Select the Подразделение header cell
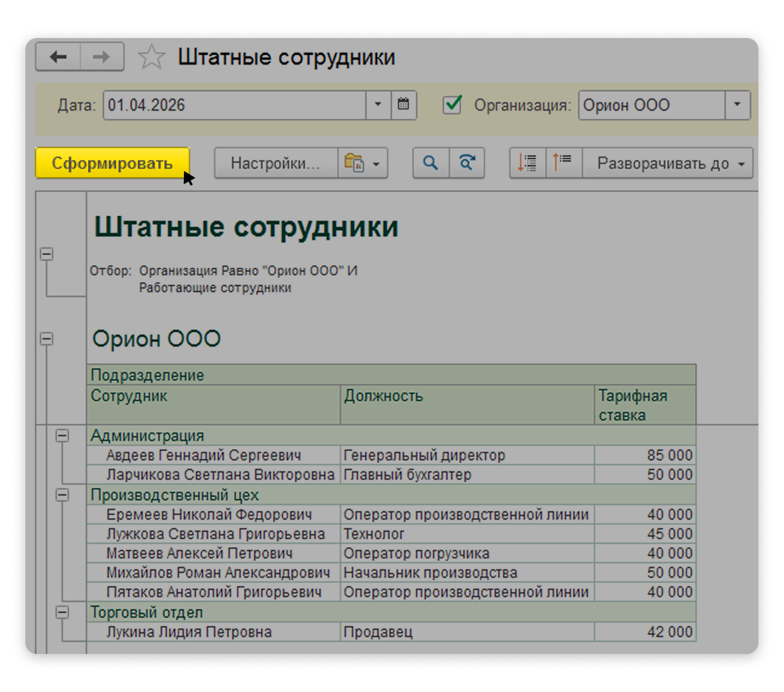The width and height of the screenshot is (784, 692). (x=391, y=375)
